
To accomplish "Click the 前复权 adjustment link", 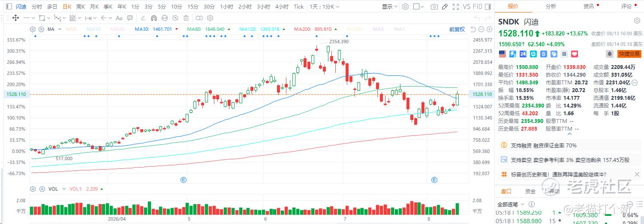I will point(457,29).
